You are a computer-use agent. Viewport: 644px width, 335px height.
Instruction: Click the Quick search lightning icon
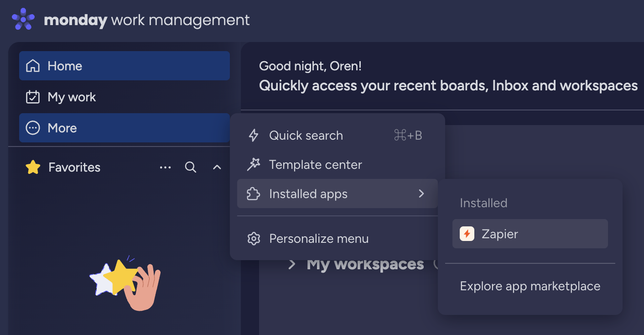coord(253,135)
